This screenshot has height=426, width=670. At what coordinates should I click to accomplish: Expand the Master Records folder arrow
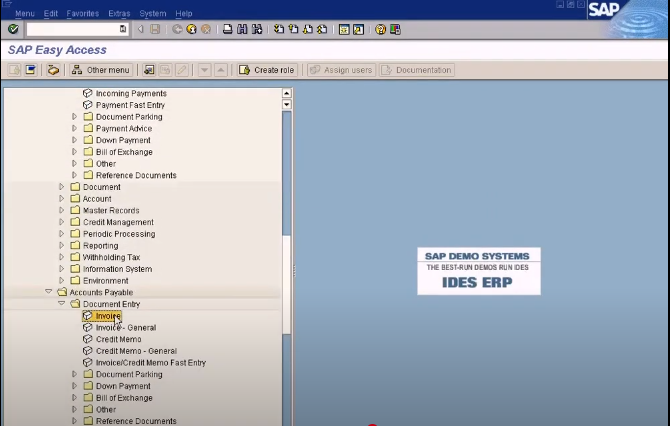(x=62, y=210)
